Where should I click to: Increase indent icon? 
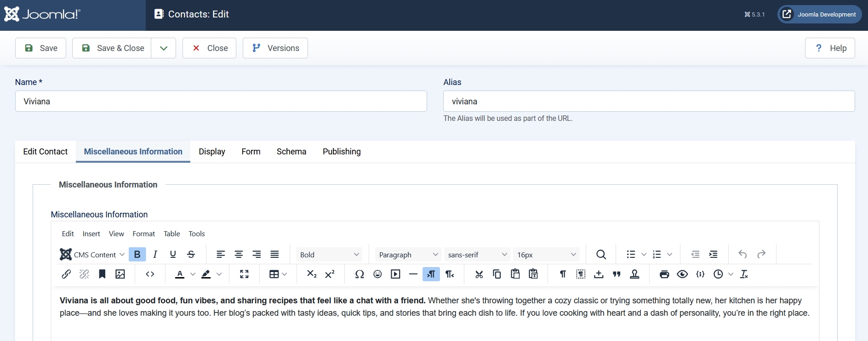[713, 254]
